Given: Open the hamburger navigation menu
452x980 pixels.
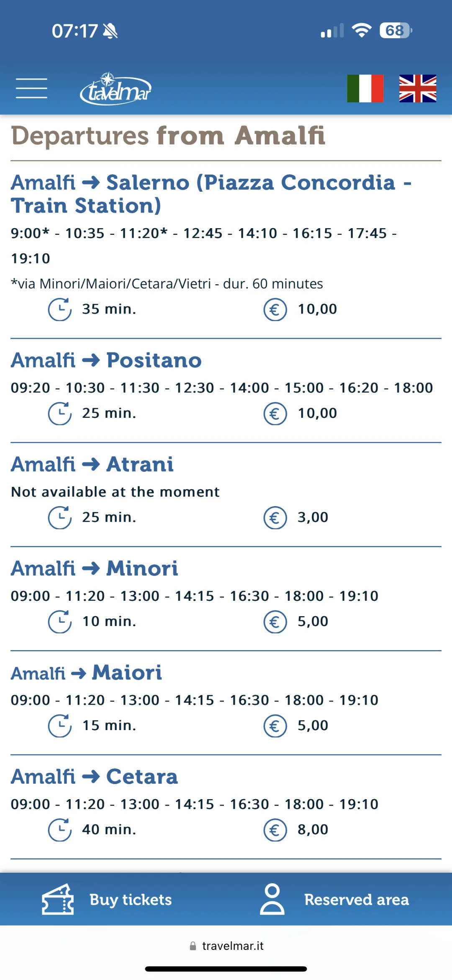Looking at the screenshot, I should [31, 88].
